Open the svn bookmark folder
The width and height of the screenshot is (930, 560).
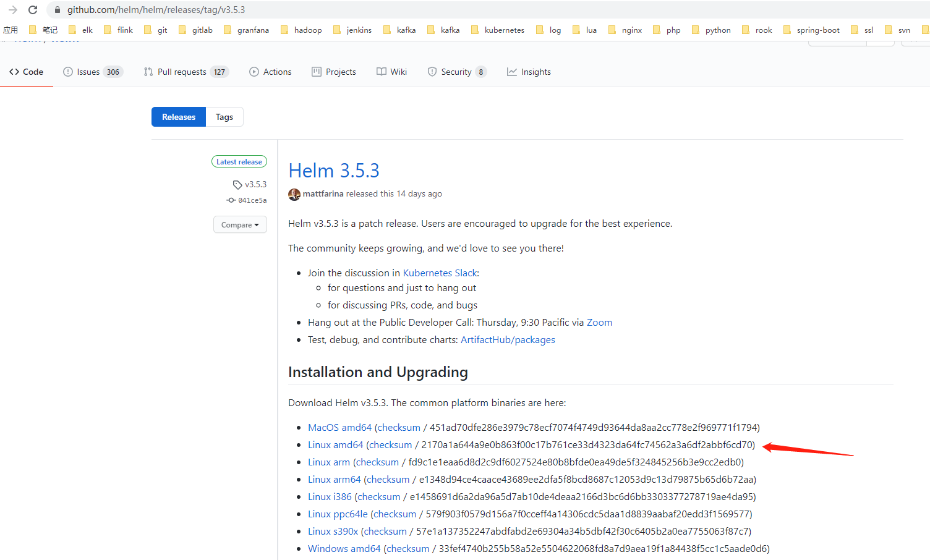coord(897,30)
